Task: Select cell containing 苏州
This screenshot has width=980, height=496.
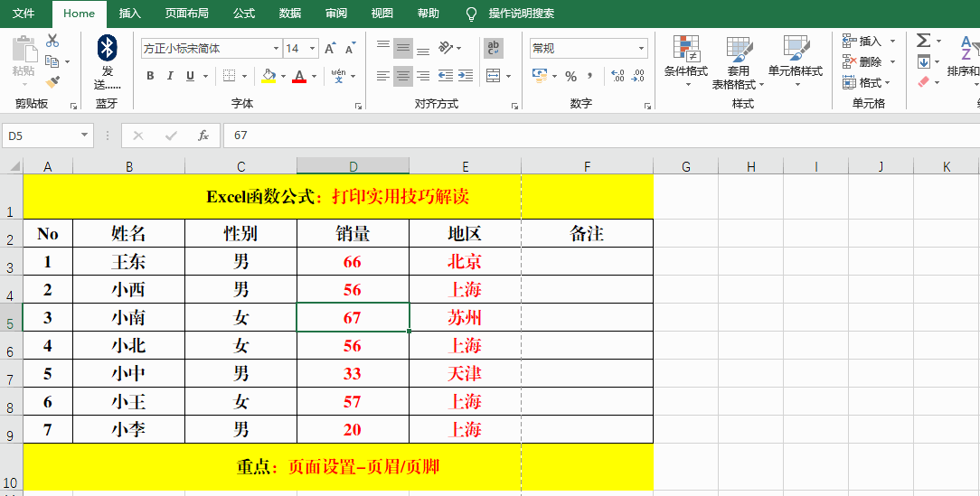Action: click(465, 317)
